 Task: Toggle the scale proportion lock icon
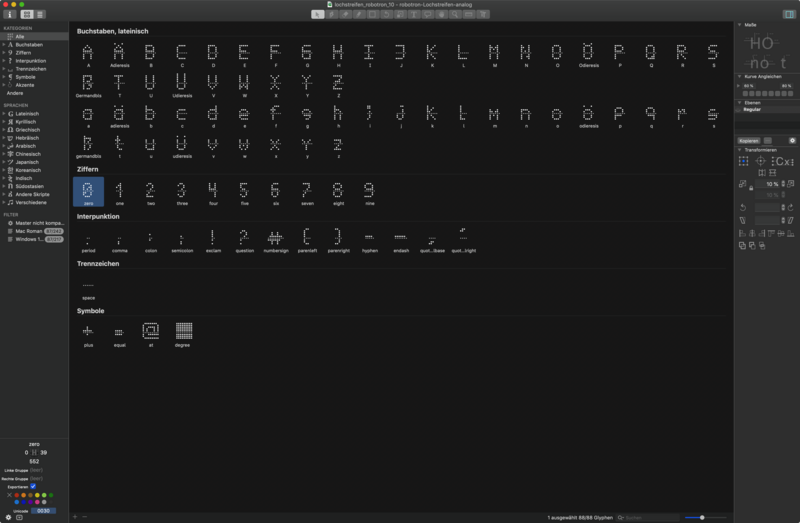tap(751, 189)
